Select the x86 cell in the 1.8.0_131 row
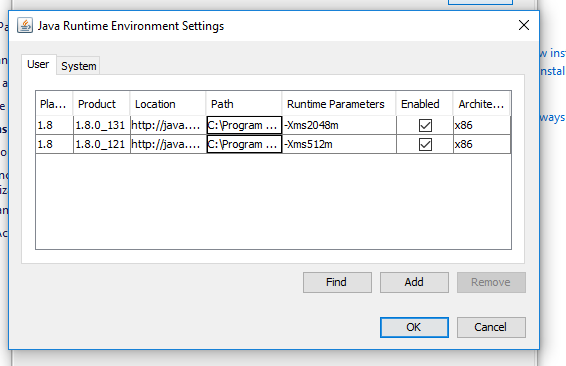This screenshot has height=366, width=566. point(482,125)
